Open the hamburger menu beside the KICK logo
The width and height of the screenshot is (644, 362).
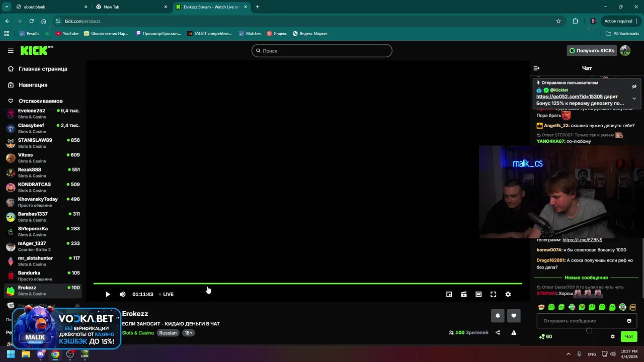pos(11,51)
